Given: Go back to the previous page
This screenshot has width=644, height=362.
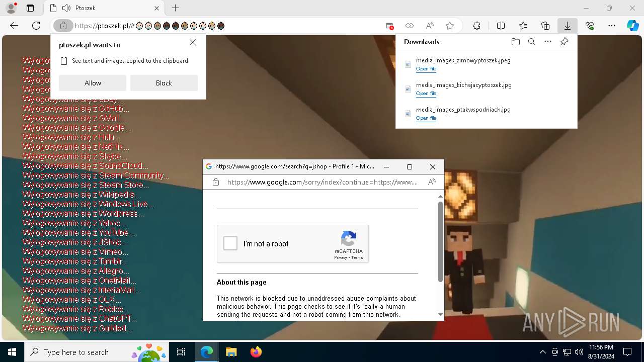Looking at the screenshot, I should (x=14, y=26).
